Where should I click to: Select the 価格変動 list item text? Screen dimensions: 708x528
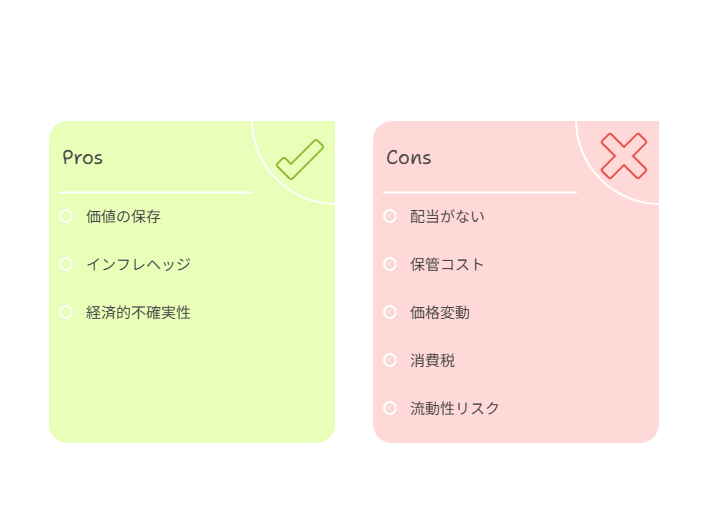point(440,312)
